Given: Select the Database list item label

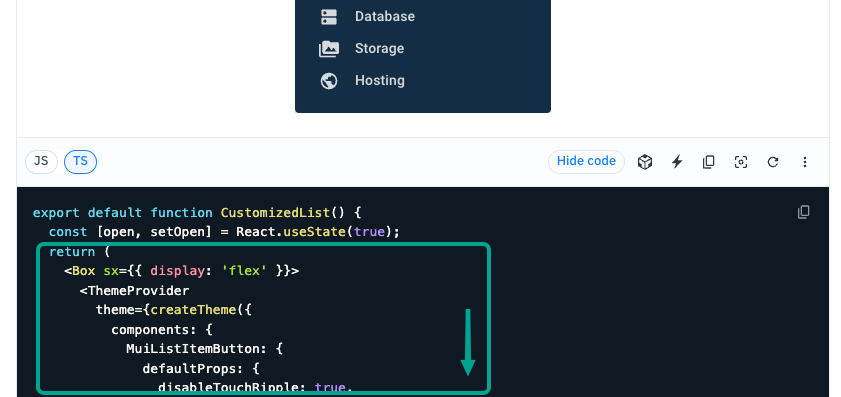Looking at the screenshot, I should (385, 17).
